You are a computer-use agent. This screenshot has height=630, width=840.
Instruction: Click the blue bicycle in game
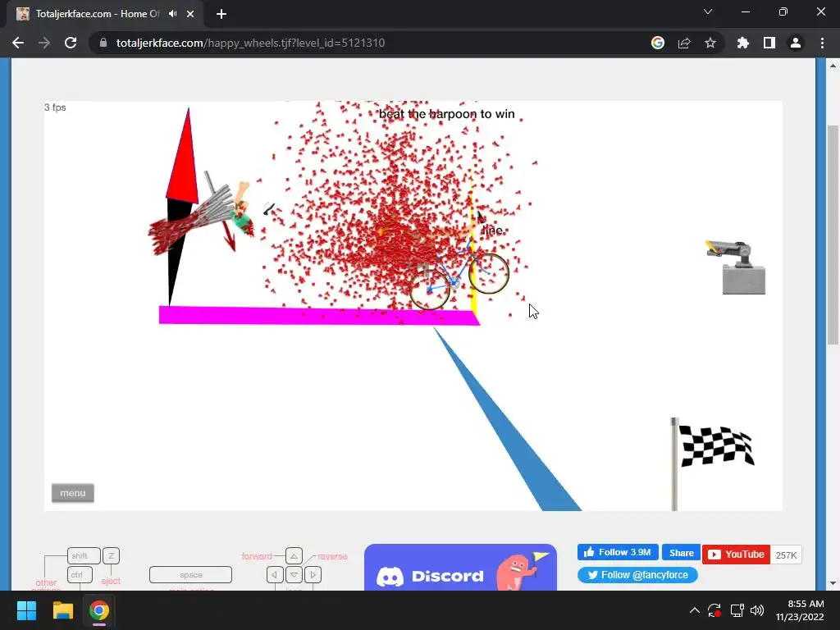(x=459, y=274)
